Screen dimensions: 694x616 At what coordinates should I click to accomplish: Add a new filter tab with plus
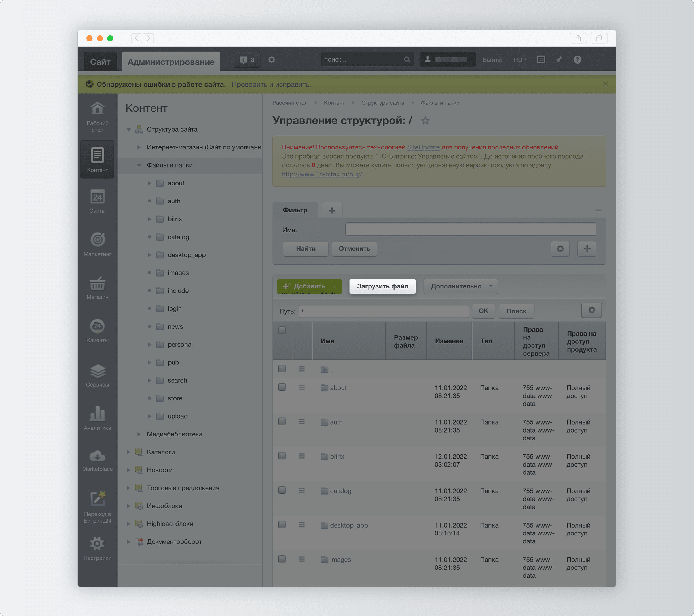pyautogui.click(x=332, y=210)
